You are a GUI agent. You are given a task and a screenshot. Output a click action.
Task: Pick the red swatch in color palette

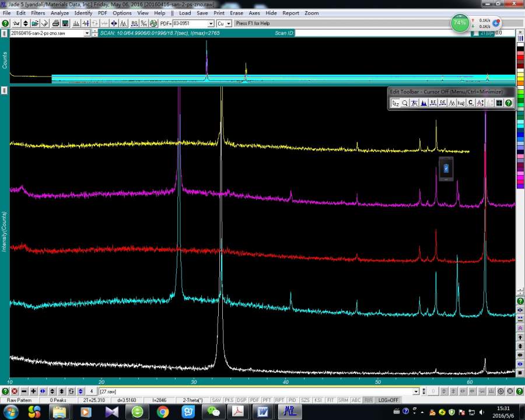[x=520, y=58]
